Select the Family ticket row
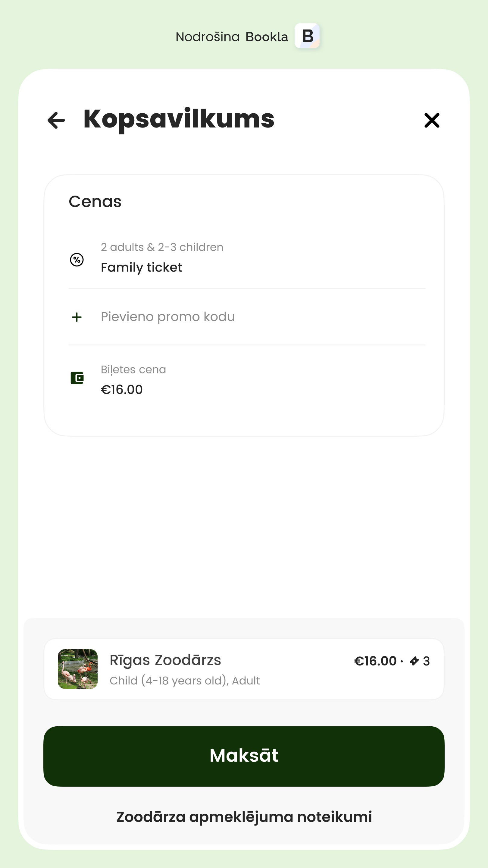488x868 pixels. point(142,267)
